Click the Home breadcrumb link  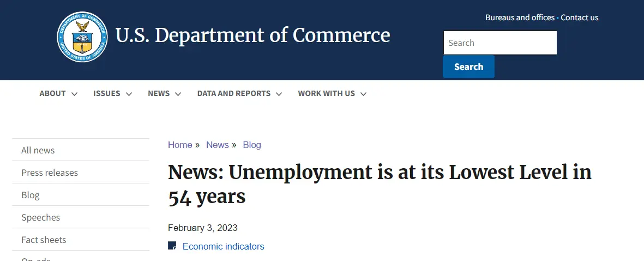pyautogui.click(x=180, y=145)
